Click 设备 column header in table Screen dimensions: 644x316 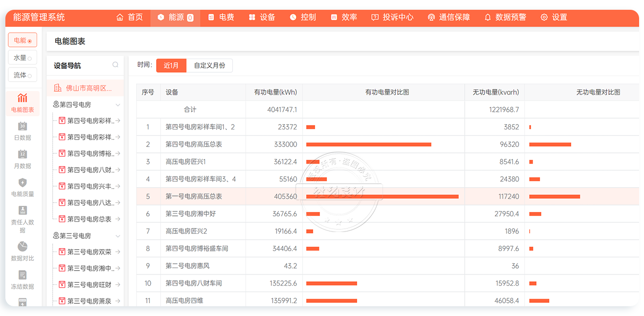[172, 92]
